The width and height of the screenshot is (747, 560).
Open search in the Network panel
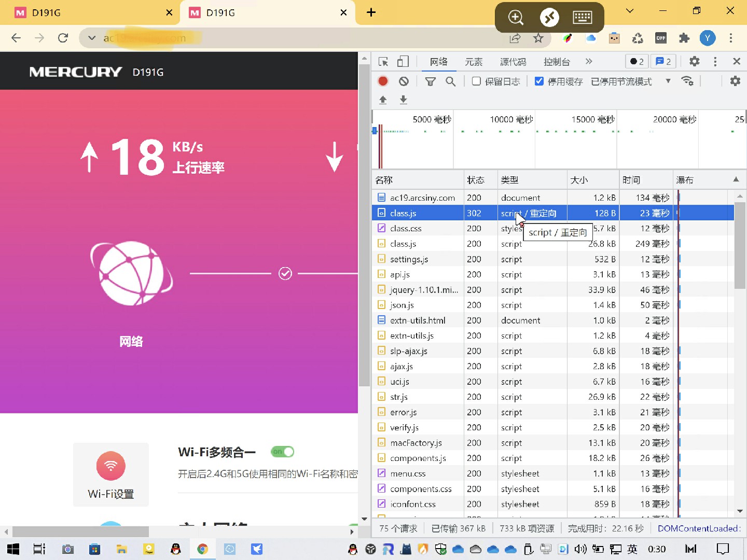450,81
